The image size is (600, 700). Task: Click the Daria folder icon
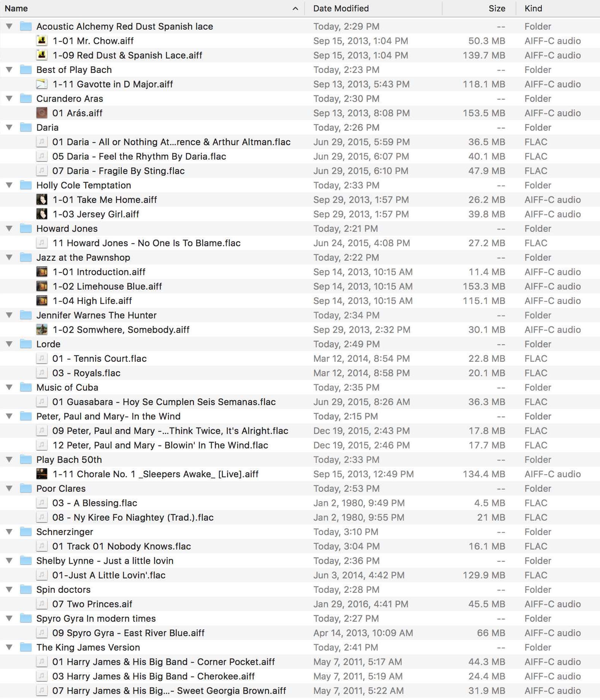[26, 127]
